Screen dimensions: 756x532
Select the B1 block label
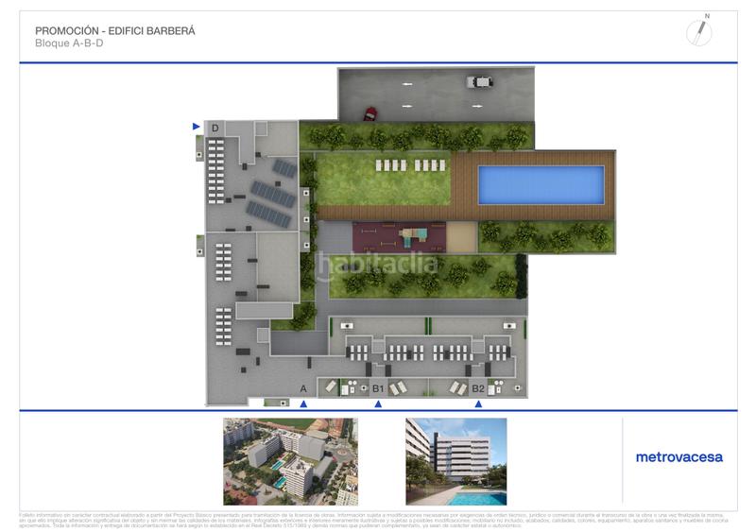pos(378,388)
